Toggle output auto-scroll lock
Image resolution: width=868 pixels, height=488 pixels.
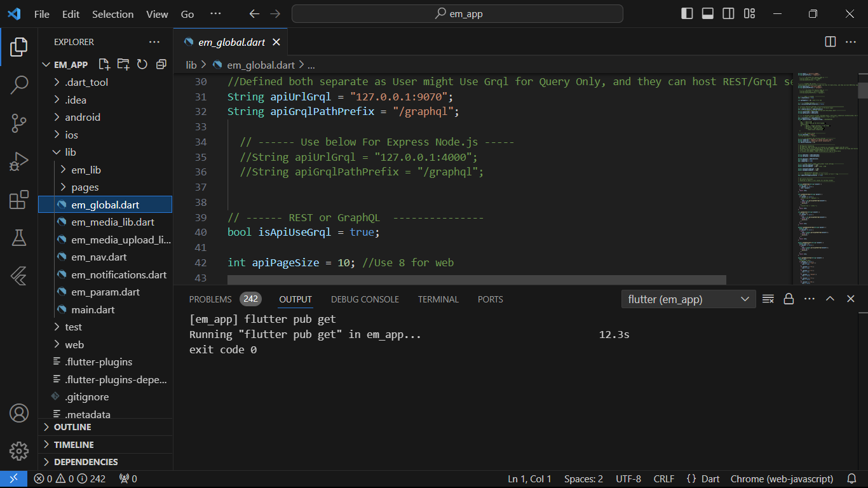789,299
